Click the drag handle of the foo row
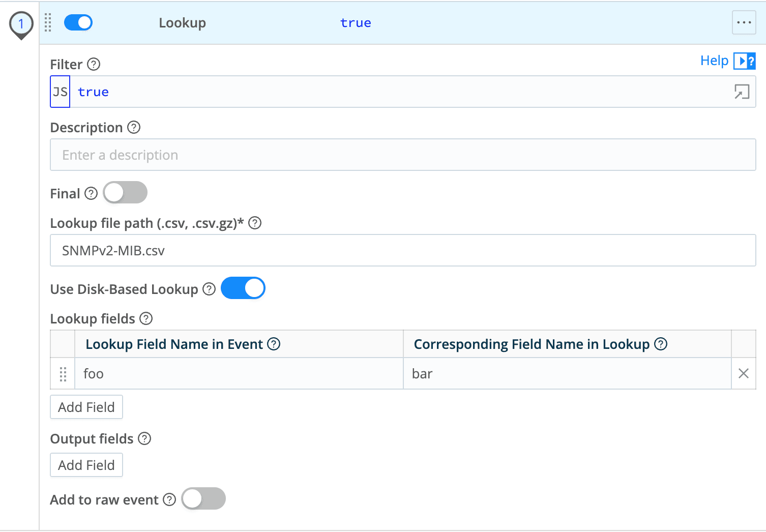766x532 pixels. 63,374
